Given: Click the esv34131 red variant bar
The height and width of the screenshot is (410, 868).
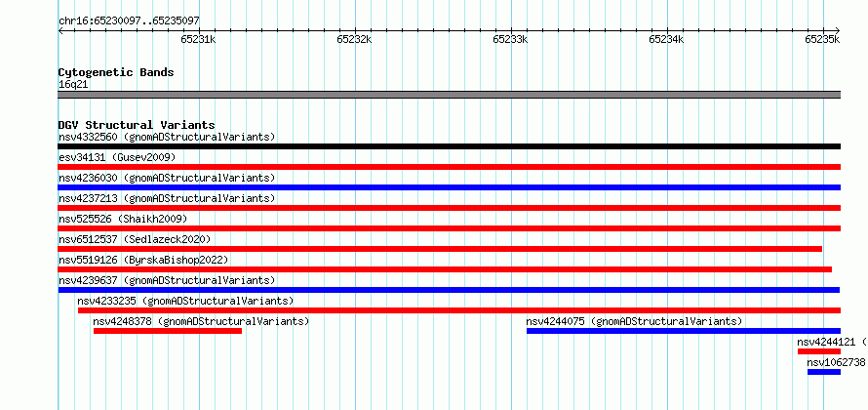Looking at the screenshot, I should point(449,167).
